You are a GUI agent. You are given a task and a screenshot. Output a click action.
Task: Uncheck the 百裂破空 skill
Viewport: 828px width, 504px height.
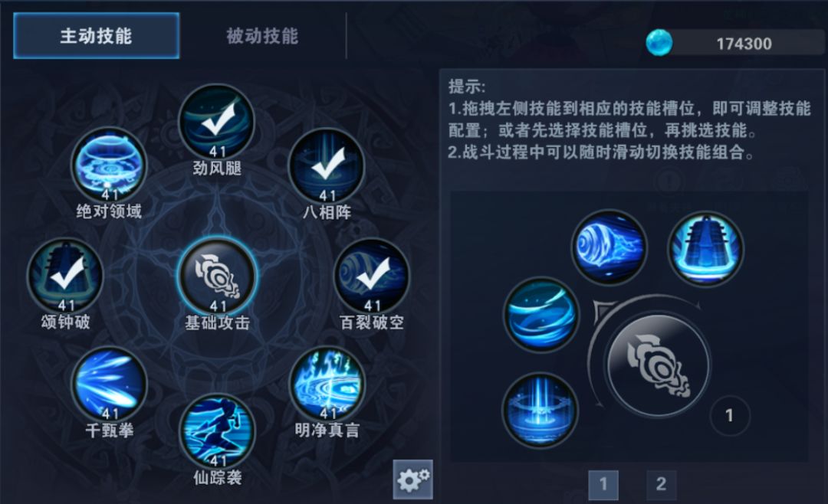click(x=372, y=276)
